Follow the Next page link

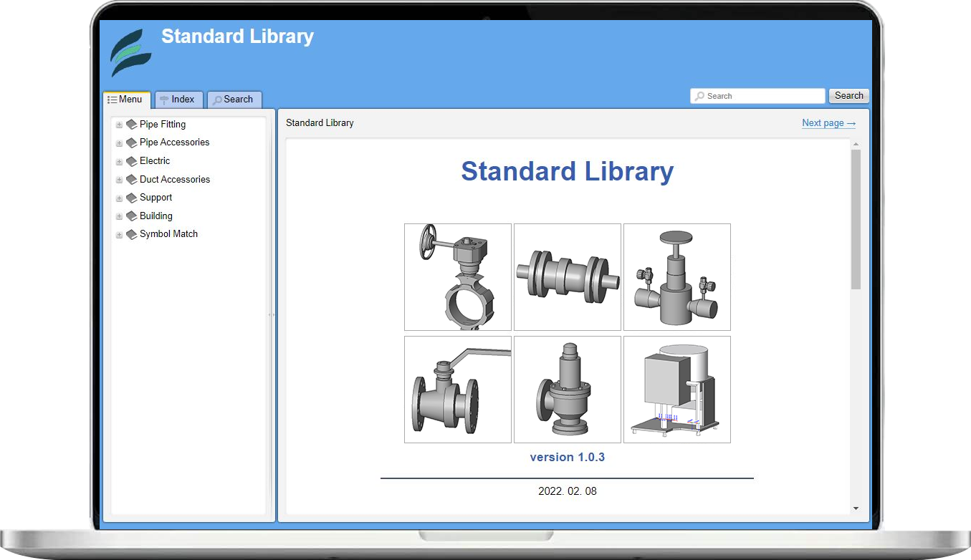[828, 123]
